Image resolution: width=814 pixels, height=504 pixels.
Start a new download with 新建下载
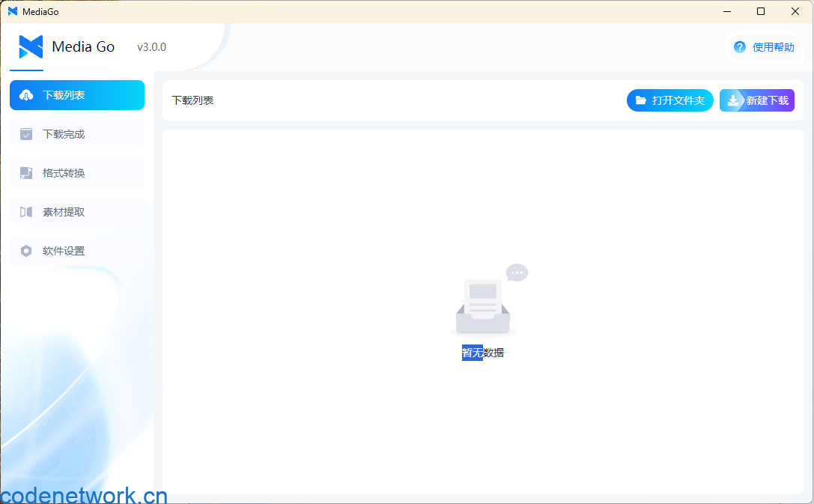(x=757, y=100)
